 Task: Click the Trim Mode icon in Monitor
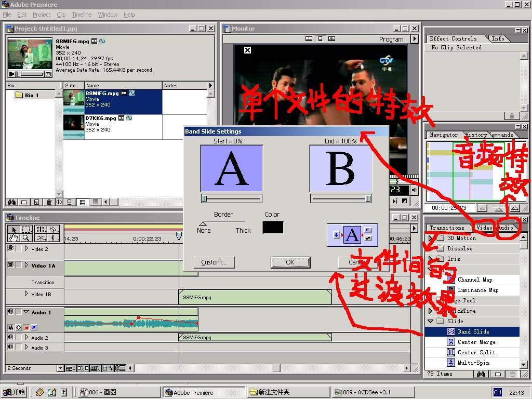tap(332, 38)
